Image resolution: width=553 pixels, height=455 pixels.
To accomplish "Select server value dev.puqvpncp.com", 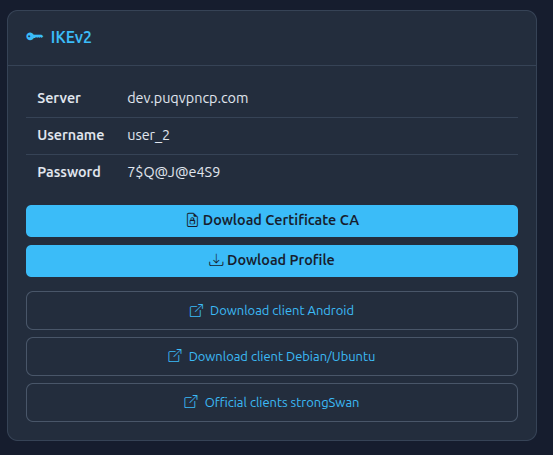I will pos(188,98).
